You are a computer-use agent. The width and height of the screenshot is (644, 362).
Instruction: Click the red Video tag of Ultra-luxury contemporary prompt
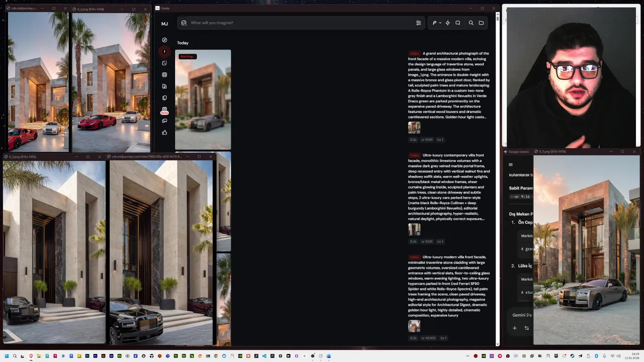[x=414, y=155]
